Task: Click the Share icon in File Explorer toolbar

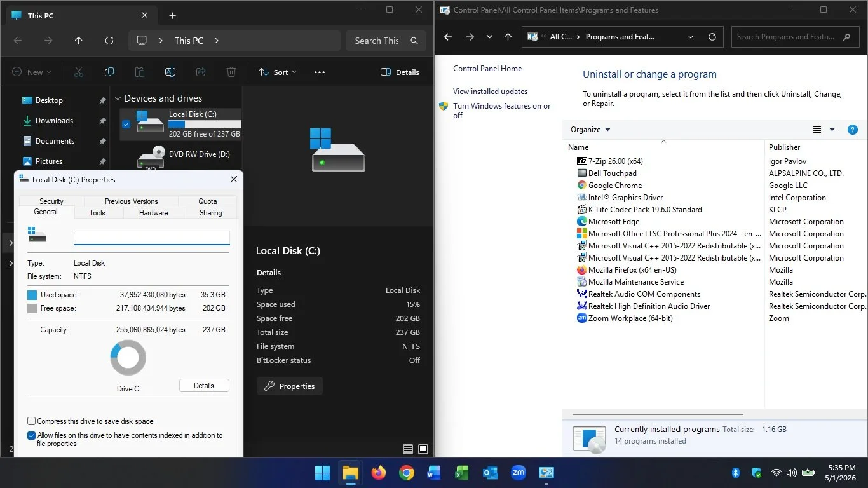Action: 201,72
